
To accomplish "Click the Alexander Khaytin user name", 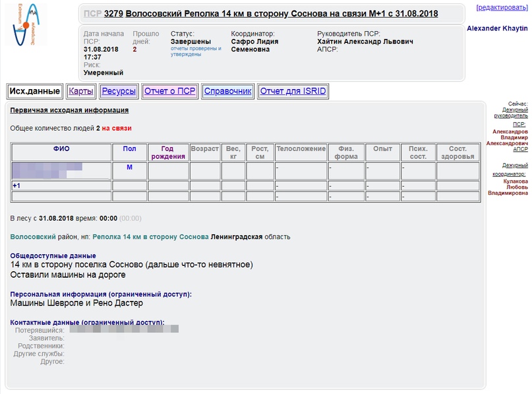I will 497,28.
